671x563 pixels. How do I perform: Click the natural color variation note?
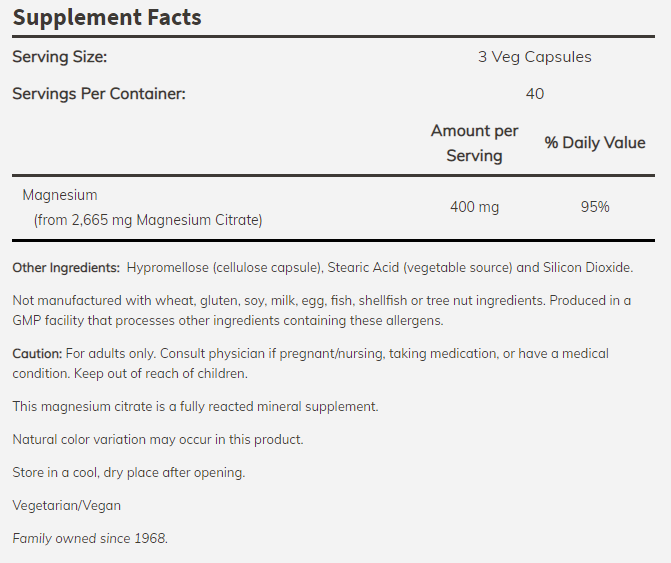157,439
